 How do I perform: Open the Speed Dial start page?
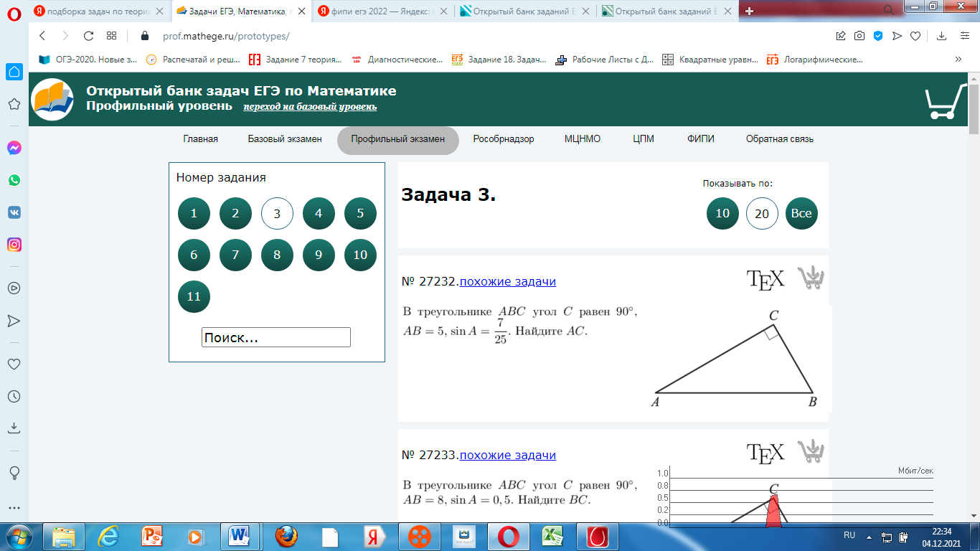111,36
